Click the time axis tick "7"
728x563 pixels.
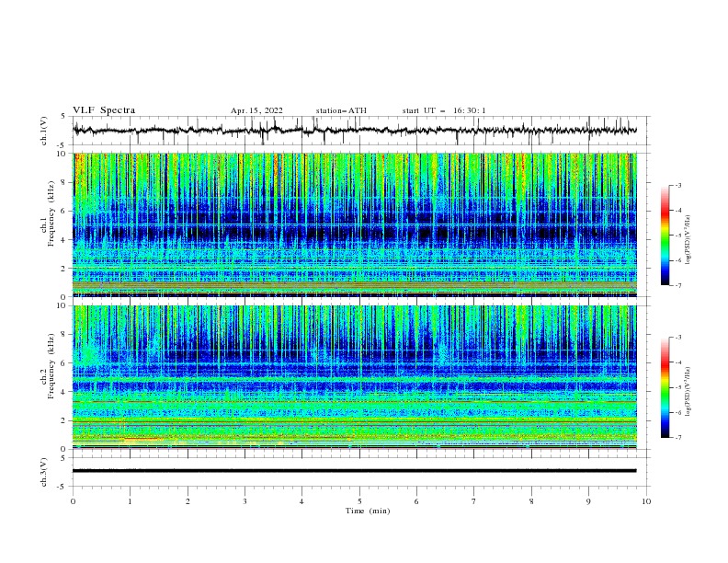(474, 501)
